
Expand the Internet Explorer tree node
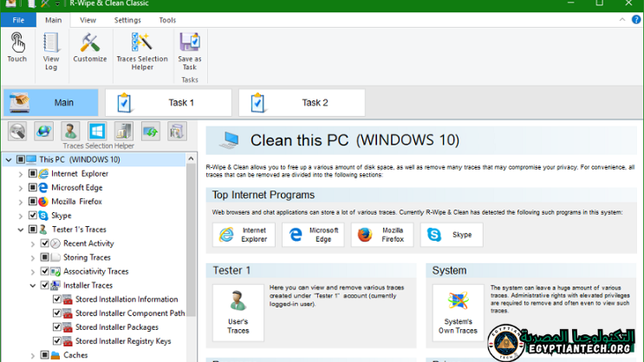coord(21,173)
